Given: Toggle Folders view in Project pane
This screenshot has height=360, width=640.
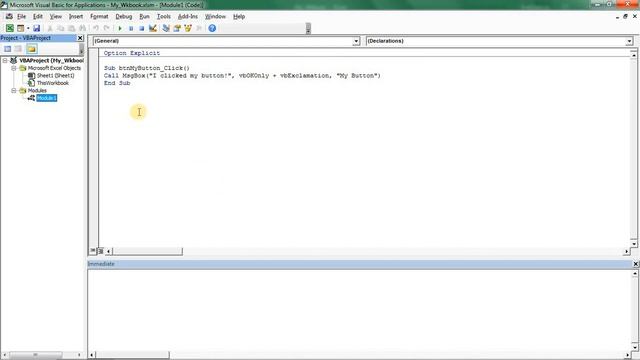Looking at the screenshot, I should coord(31,49).
